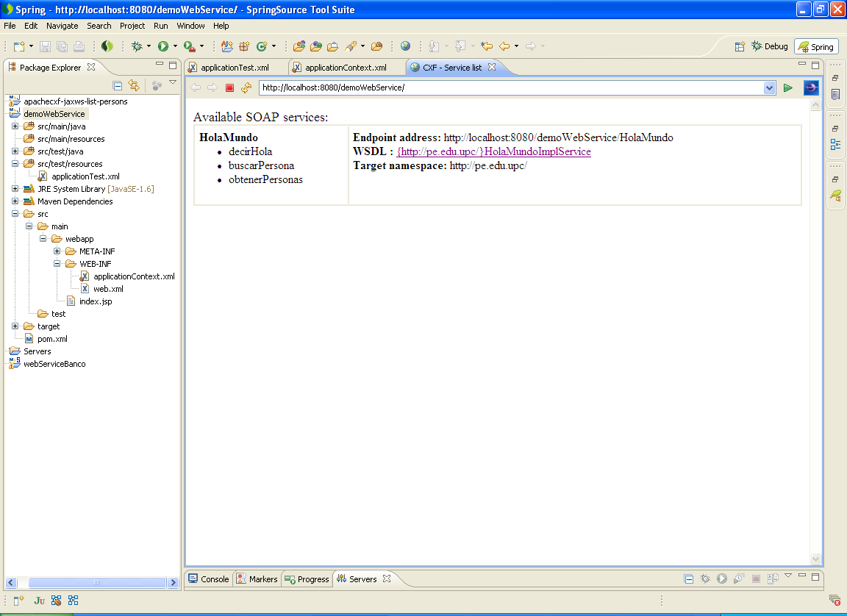Switch to the Console tab
The width and height of the screenshot is (847, 616).
tap(209, 579)
